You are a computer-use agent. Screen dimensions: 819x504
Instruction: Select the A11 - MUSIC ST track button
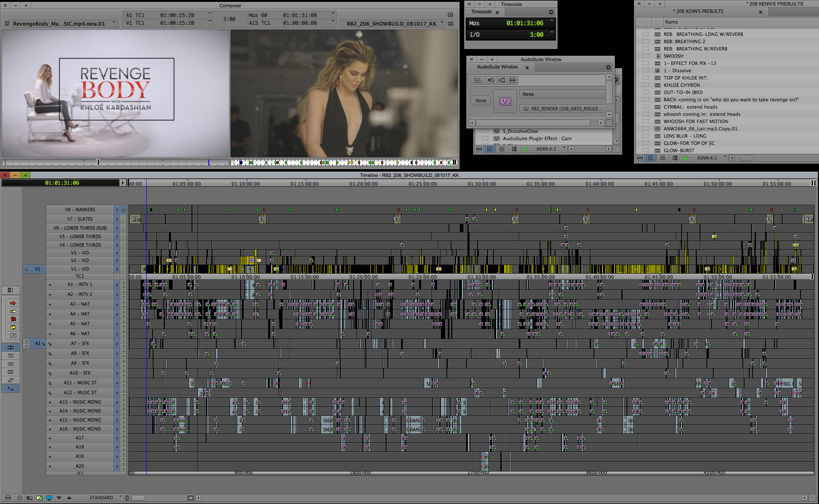coord(80,383)
